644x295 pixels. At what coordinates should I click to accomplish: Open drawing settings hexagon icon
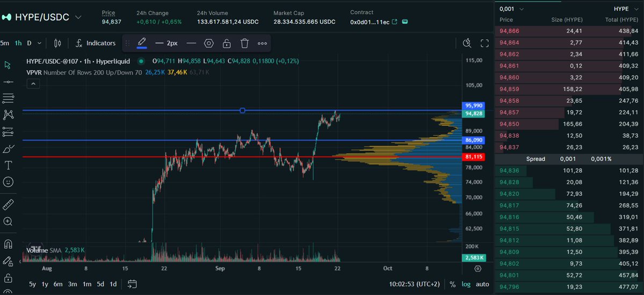(x=209, y=43)
